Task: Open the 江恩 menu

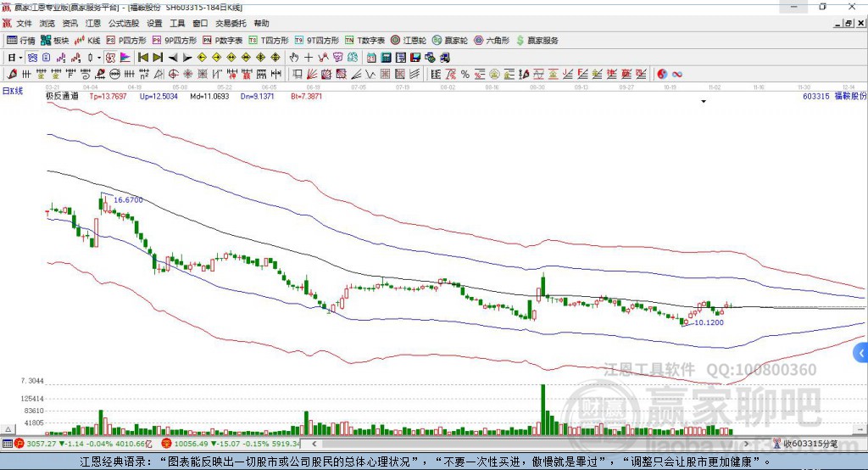Action: 93,23
